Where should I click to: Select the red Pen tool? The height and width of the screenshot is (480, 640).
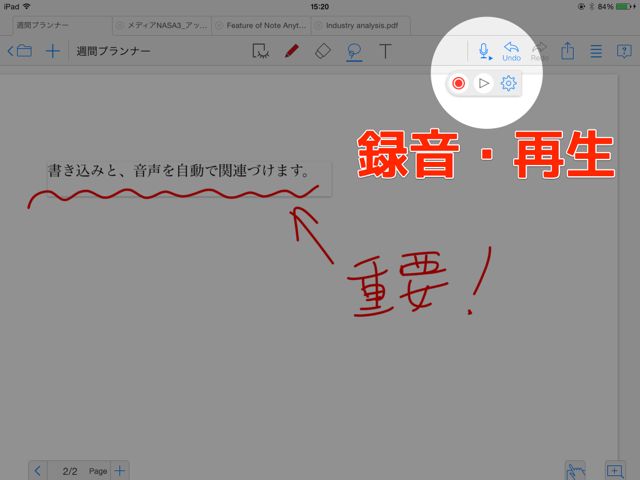click(x=291, y=51)
